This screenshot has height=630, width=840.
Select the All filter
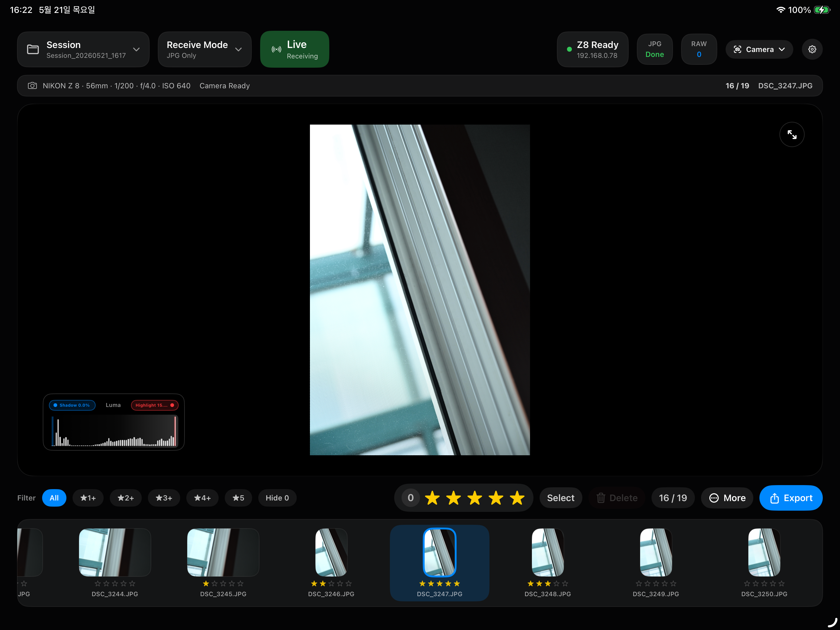54,498
